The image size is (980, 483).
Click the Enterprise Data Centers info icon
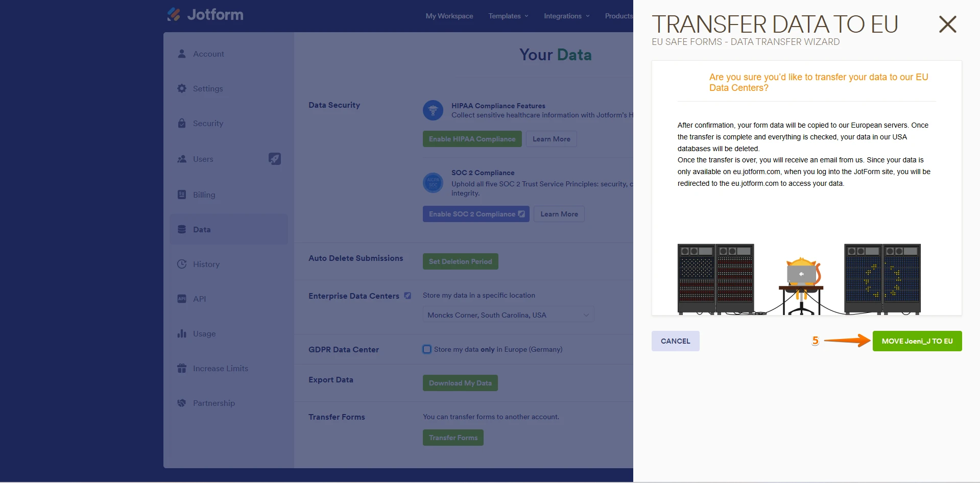coord(408,296)
